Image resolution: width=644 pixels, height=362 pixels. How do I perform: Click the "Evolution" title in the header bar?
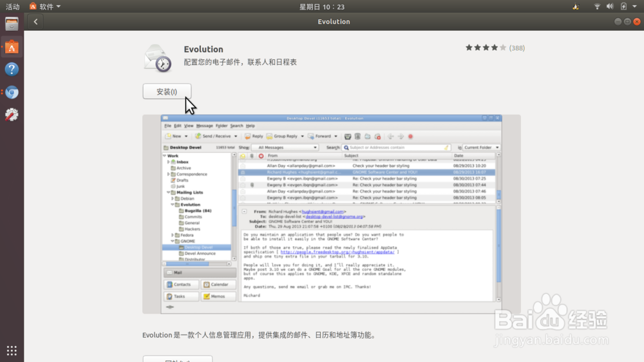[x=334, y=22]
